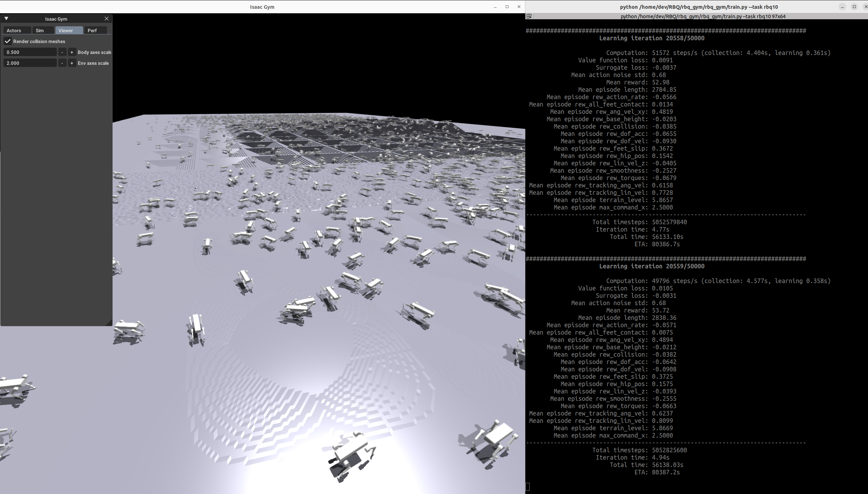Screen dimensions: 868x494
Task: Increase Body axes scale with plus
Action: [x=72, y=52]
